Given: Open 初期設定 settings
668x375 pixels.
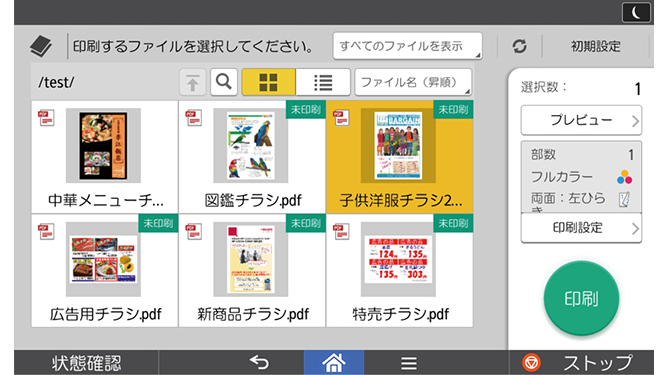Looking at the screenshot, I should [x=596, y=46].
